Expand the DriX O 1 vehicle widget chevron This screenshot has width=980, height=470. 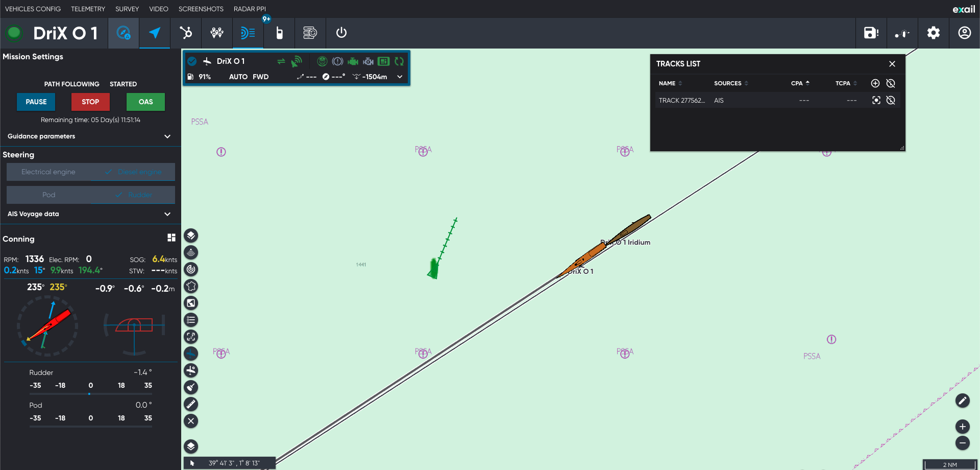[400, 77]
